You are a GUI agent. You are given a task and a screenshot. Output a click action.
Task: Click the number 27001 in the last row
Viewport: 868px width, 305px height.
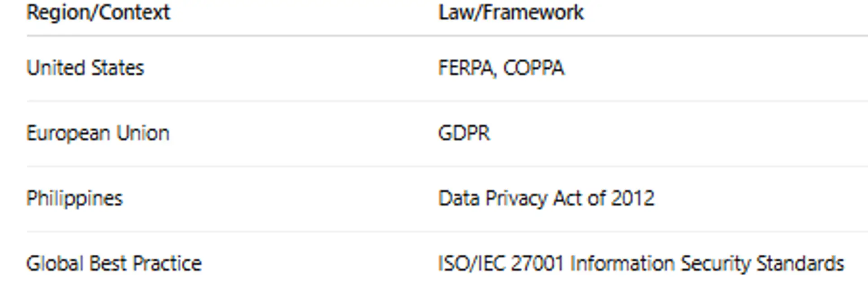(x=537, y=263)
